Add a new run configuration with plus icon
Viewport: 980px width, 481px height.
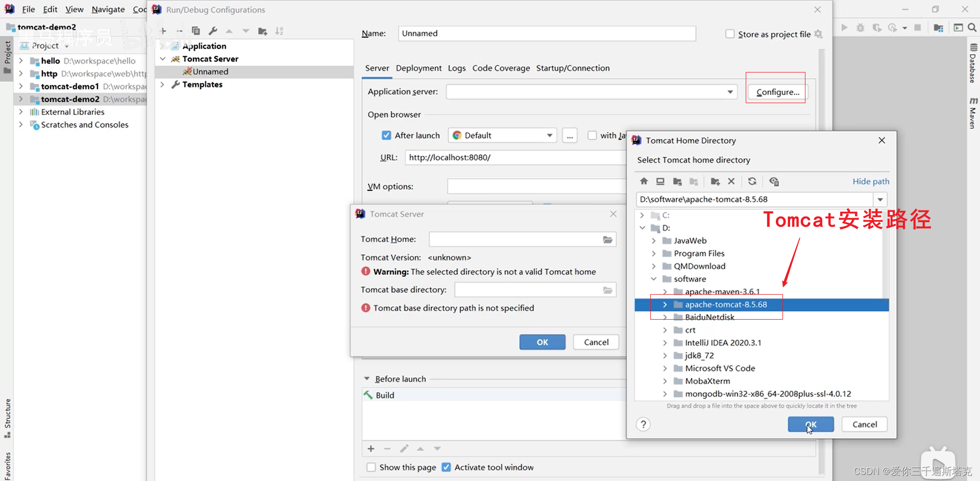[x=163, y=31]
